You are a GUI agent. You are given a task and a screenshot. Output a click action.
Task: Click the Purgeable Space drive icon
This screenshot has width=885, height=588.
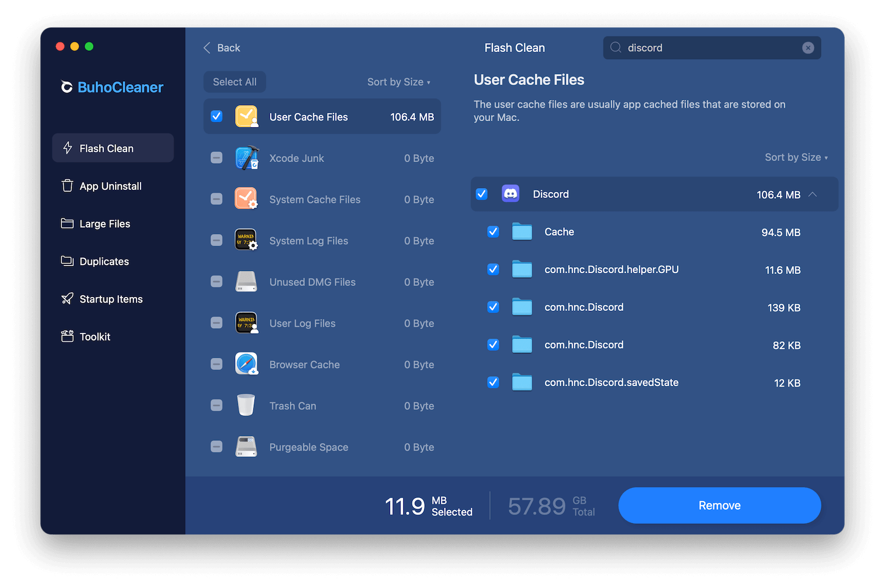246,446
